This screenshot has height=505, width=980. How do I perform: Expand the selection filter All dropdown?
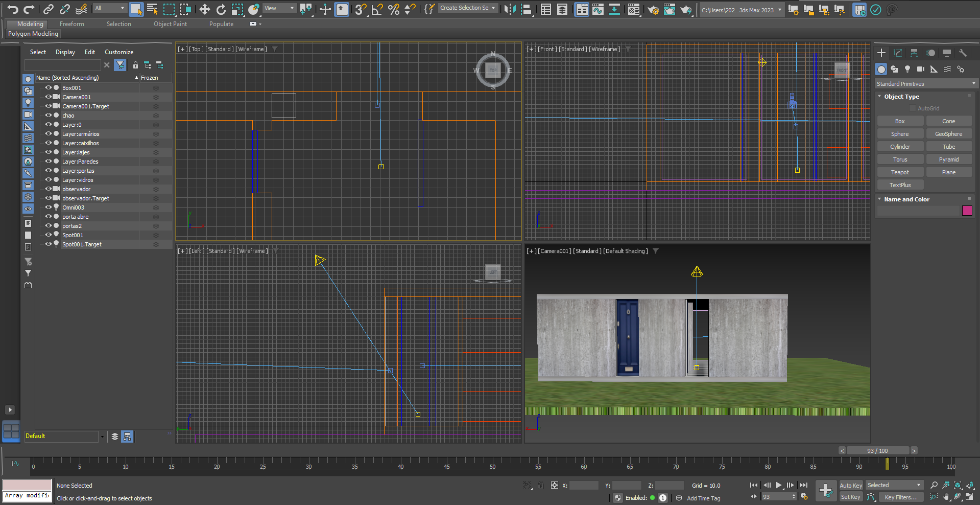tap(110, 8)
